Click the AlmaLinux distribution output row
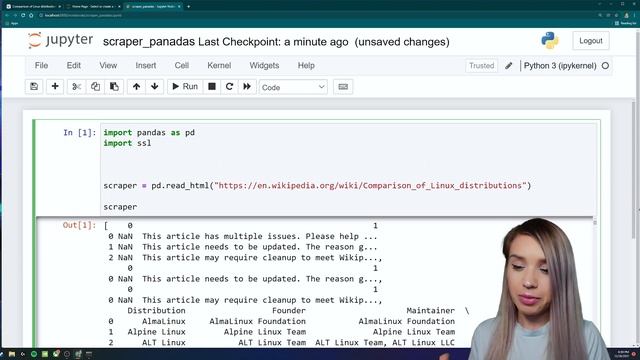This screenshot has height=360, width=640. (x=282, y=321)
